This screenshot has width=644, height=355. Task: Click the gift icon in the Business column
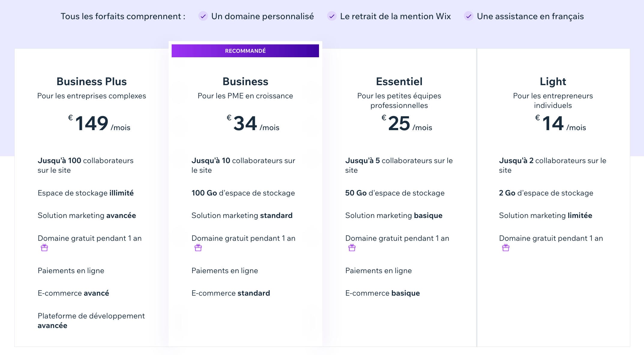tap(198, 248)
